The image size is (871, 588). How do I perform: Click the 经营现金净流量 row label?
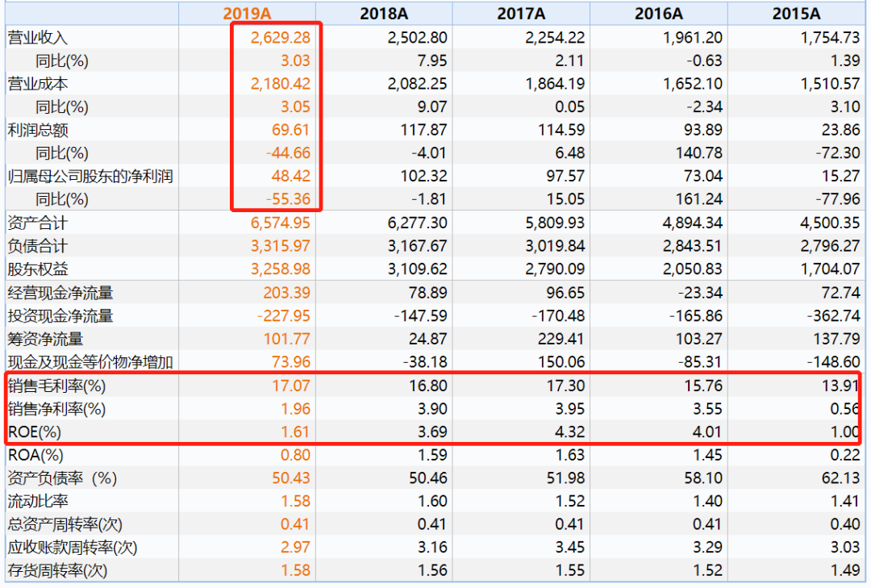[60, 293]
